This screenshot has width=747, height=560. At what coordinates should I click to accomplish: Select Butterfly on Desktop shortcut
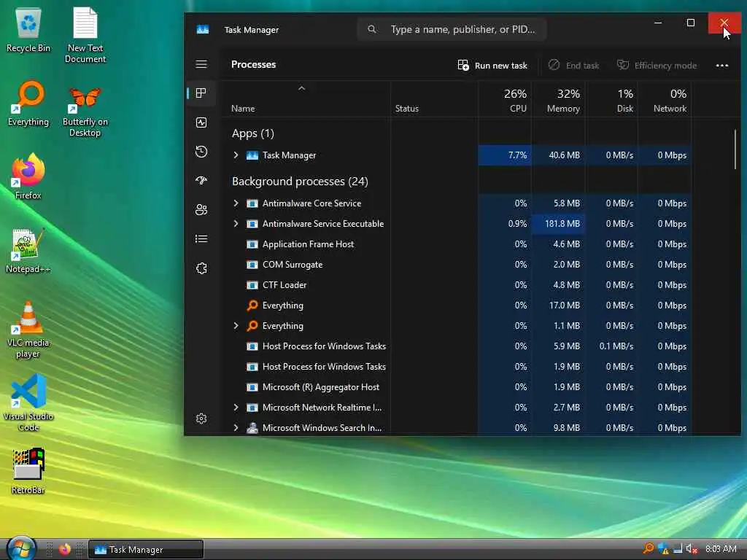[85, 112]
